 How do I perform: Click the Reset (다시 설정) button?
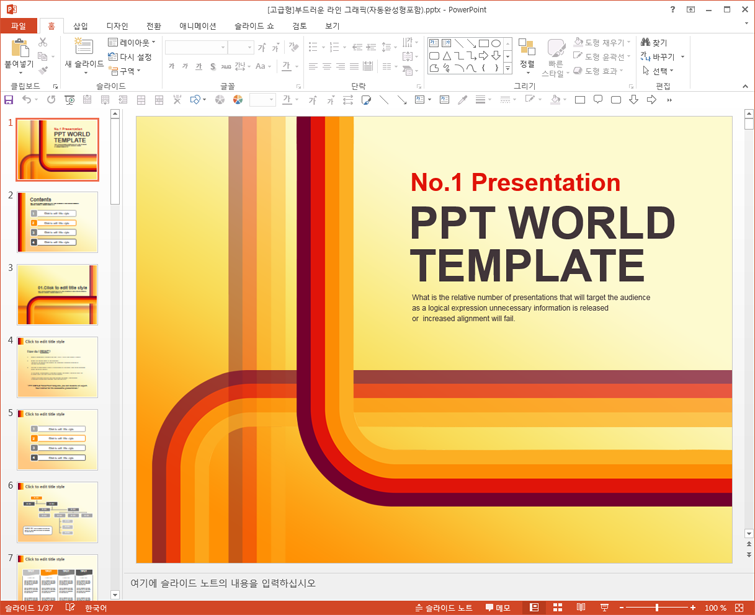point(130,57)
